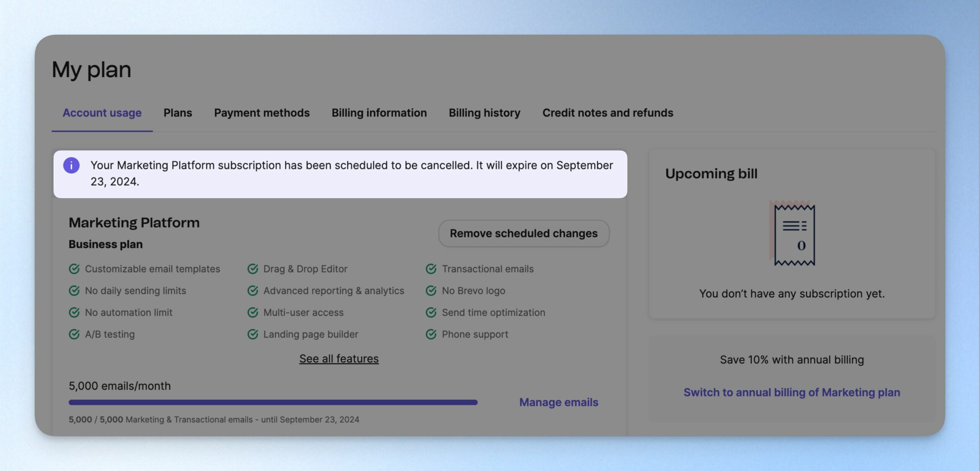Screen dimensions: 980x471
Task: Go to Billing history tab
Action: tap(485, 113)
